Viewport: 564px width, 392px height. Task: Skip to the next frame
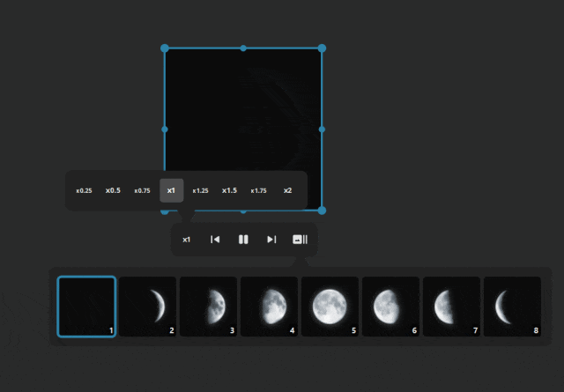tap(271, 240)
